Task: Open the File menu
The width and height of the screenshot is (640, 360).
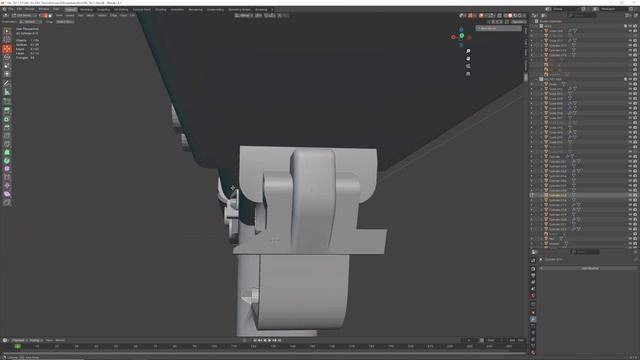Action: click(11, 9)
